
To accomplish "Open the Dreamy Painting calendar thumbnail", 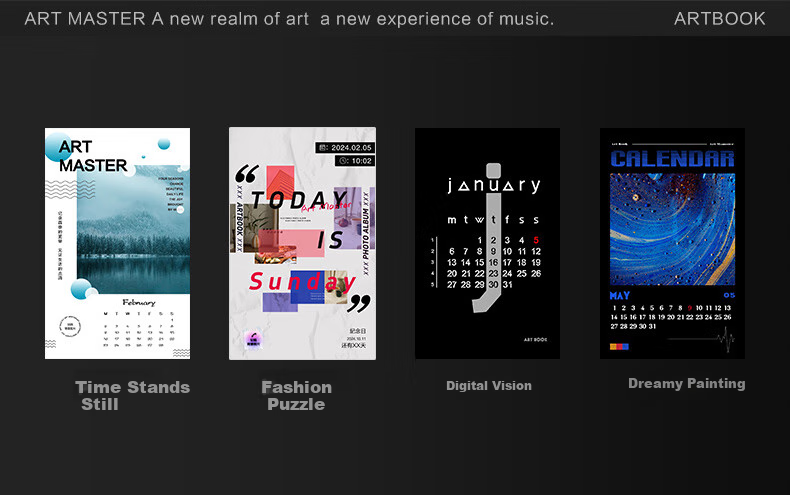I will 672,243.
